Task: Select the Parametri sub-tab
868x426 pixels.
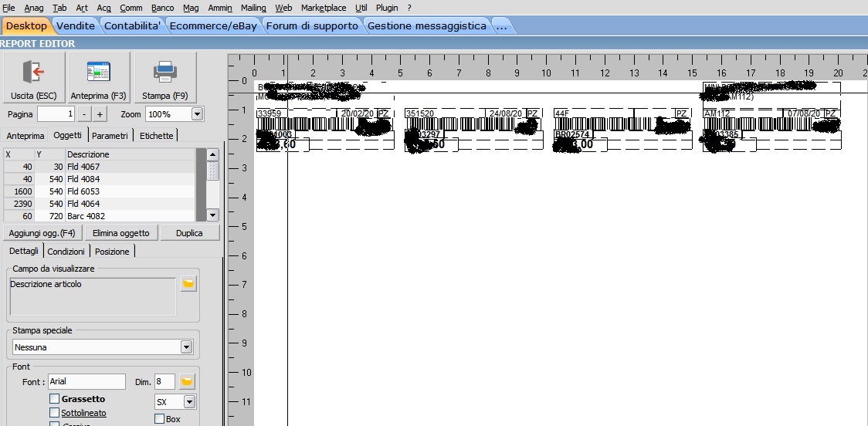Action: 110,136
